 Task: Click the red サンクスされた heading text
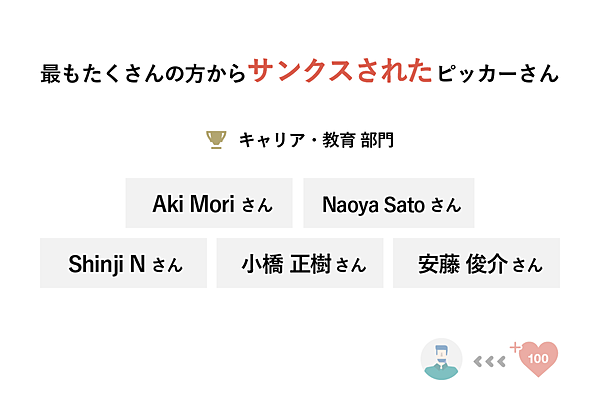point(341,72)
